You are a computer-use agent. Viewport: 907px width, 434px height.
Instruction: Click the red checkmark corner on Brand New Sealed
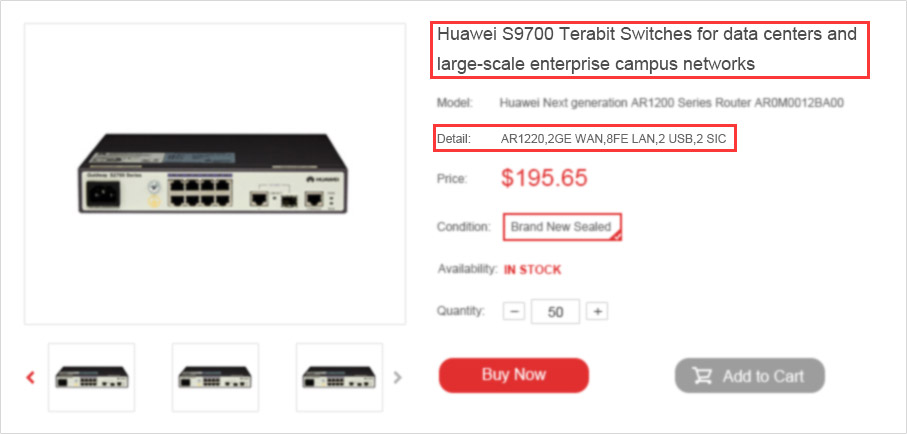[x=617, y=235]
